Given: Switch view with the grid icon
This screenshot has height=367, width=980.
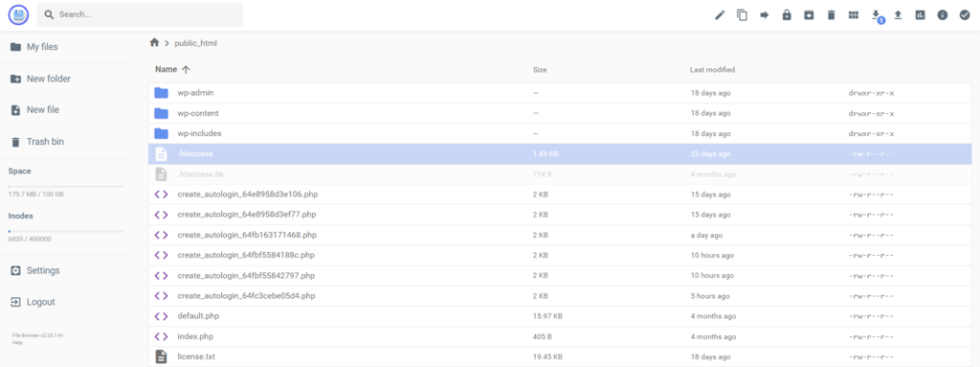Looking at the screenshot, I should (x=853, y=15).
